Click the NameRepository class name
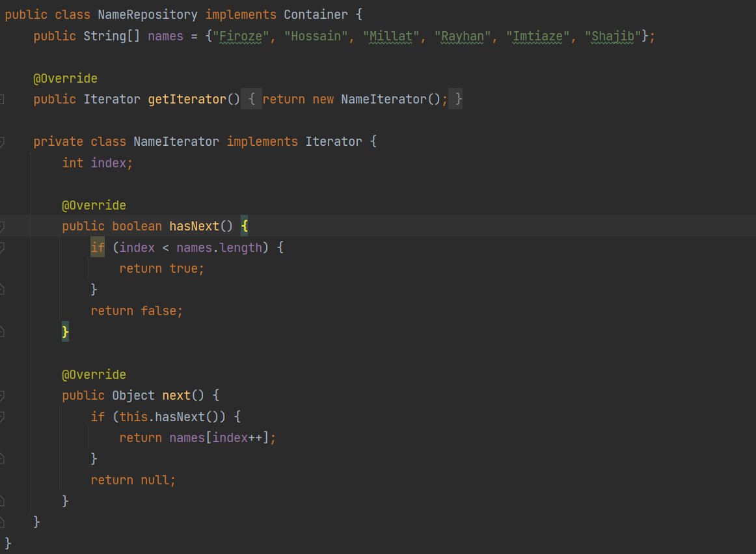The image size is (756, 554). (148, 14)
